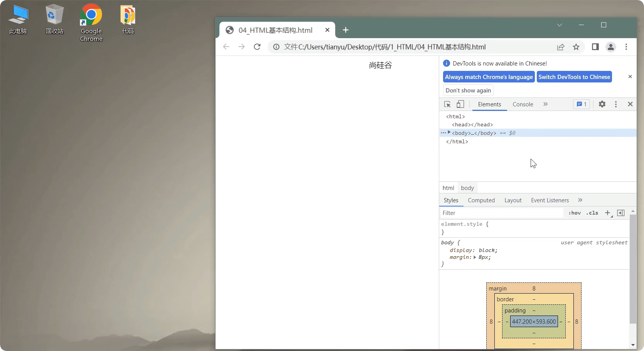Open the Chrome profile avatar
Screen dimensions: 644x351
(611, 47)
